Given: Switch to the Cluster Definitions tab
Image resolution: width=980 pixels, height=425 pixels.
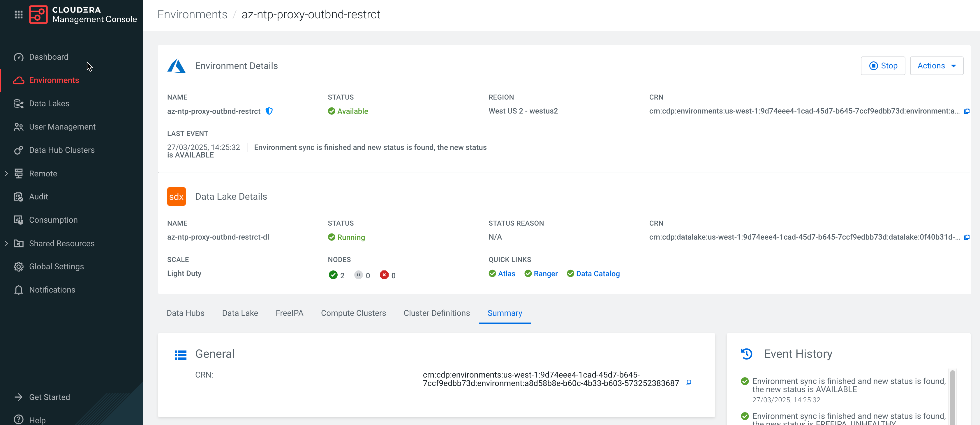Looking at the screenshot, I should click(x=437, y=313).
